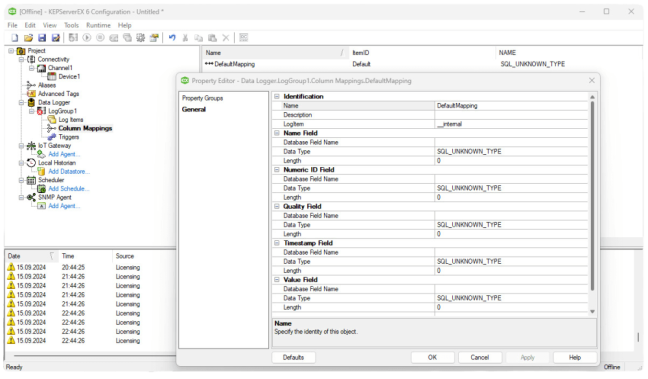
Task: Click the Advanced Tags node icon
Action: click(31, 94)
